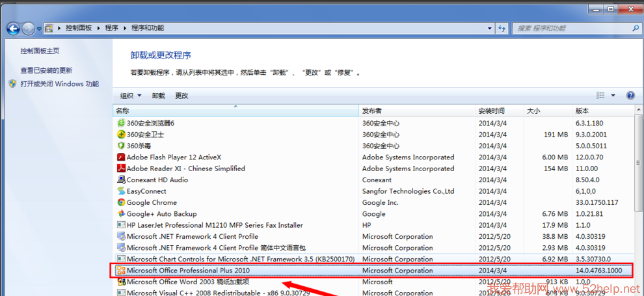Click the 搜索 程序和功能 search field
The width and height of the screenshot is (644, 296).
pyautogui.click(x=566, y=29)
